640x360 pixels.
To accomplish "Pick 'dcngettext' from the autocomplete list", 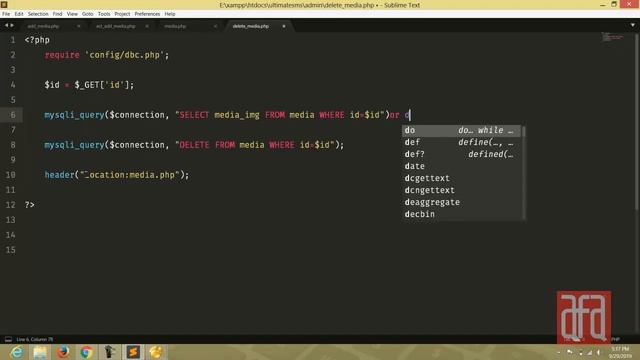I will pos(461,190).
